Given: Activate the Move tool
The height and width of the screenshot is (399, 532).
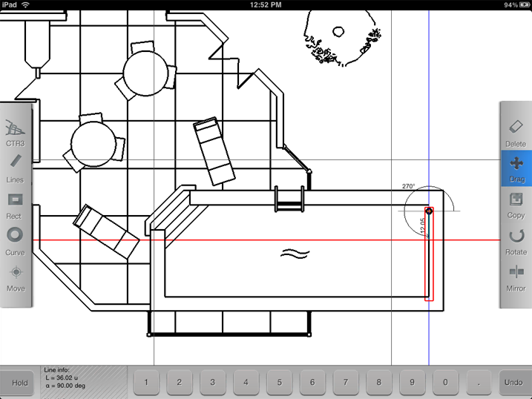Looking at the screenshot, I should pos(16,279).
